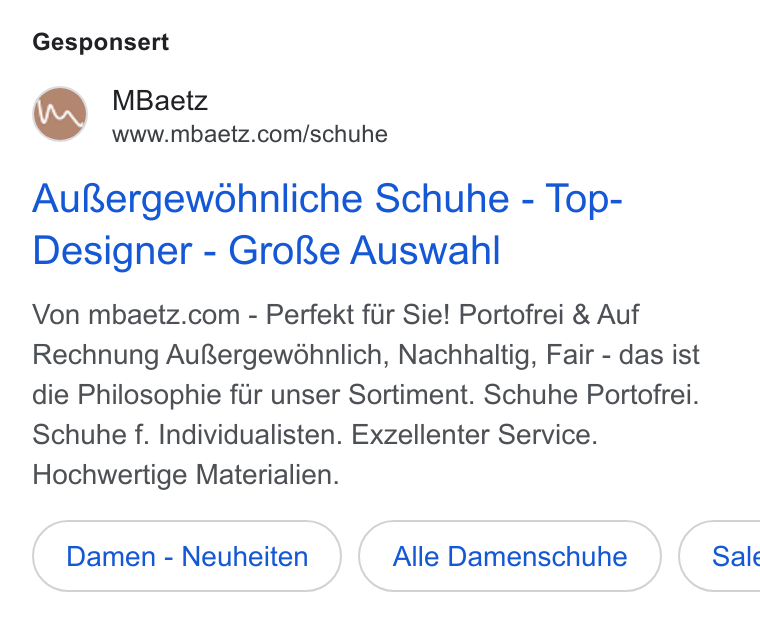760x624 pixels.
Task: Click Neuheiten word in first chip
Action: pos(245,556)
